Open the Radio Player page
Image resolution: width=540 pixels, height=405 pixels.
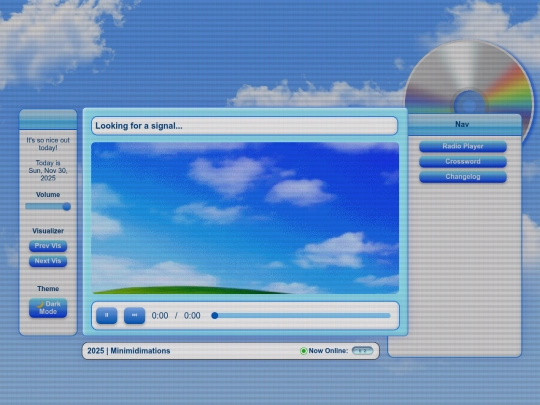(463, 146)
